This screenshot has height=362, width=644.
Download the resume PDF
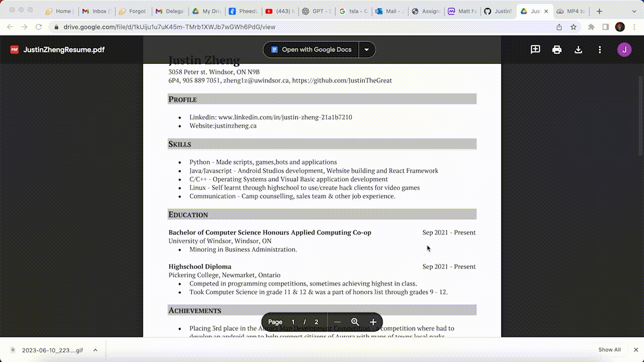[x=579, y=50]
